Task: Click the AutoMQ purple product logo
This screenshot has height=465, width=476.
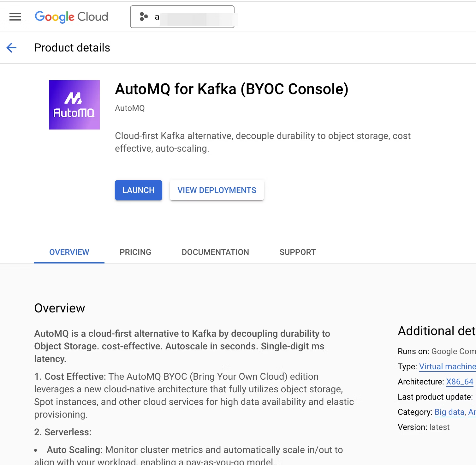Action: click(74, 105)
